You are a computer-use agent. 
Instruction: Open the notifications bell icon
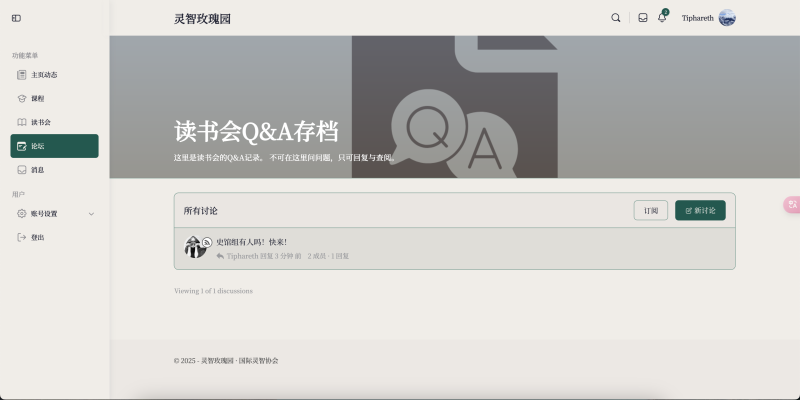point(662,18)
